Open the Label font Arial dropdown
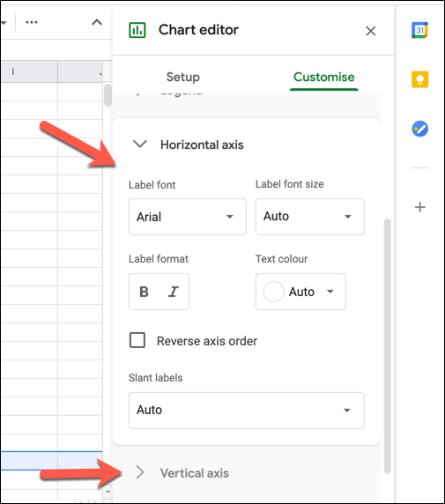Screen dimensions: 445x504 tap(188, 217)
